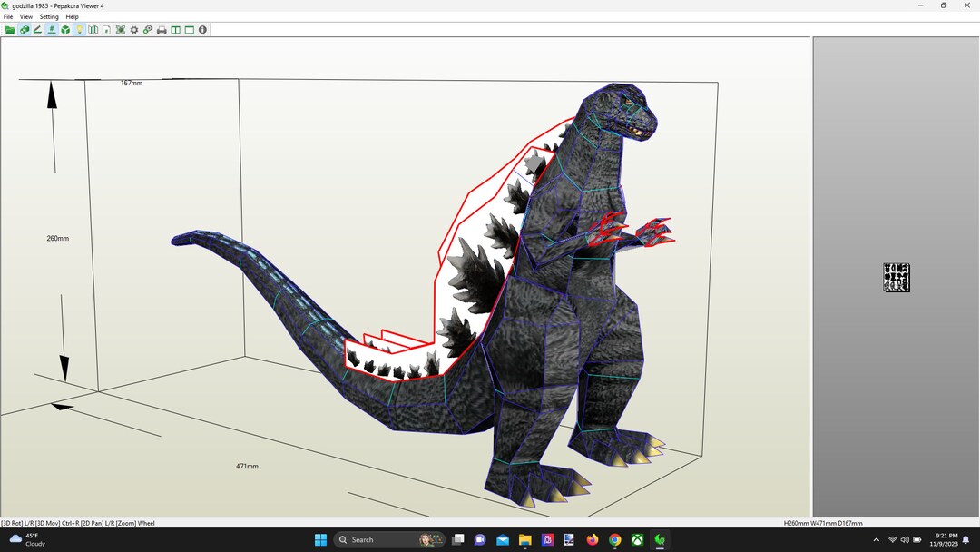This screenshot has height=552, width=980.
Task: Expand hidden system tray icons
Action: coord(876,539)
